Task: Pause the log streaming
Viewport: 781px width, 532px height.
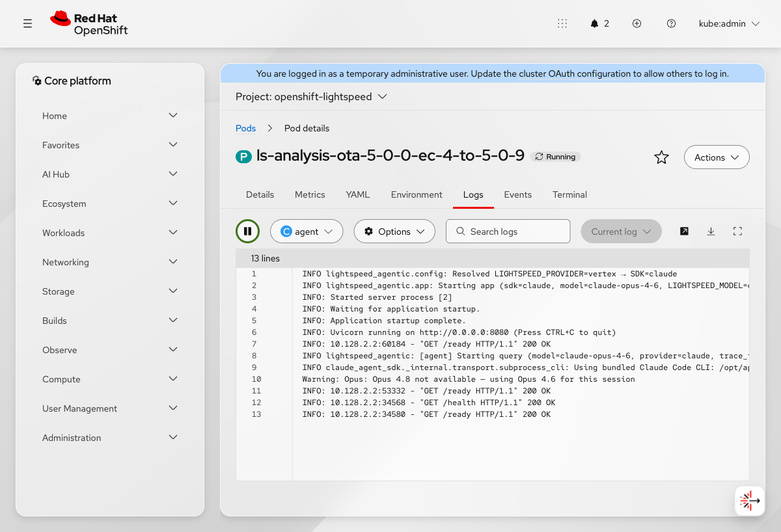Action: [247, 232]
